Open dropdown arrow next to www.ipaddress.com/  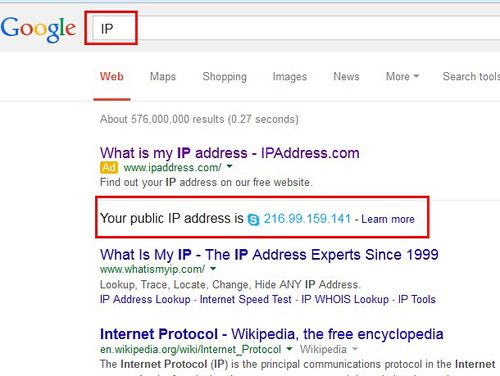click(x=229, y=166)
